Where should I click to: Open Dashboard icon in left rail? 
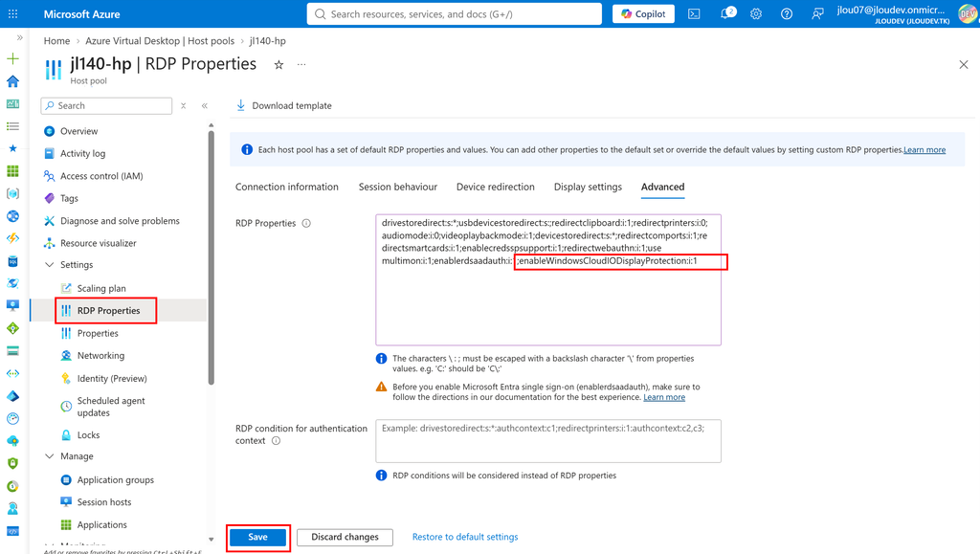tap(12, 103)
